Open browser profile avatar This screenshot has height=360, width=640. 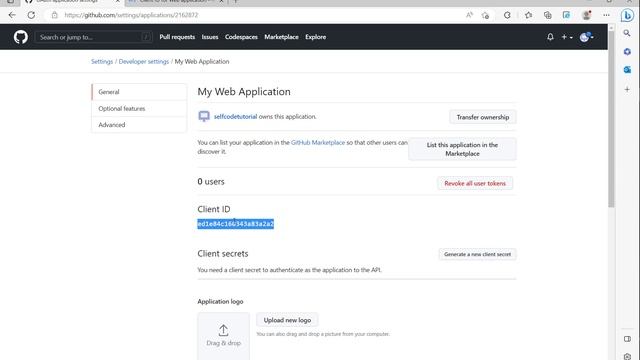[587, 15]
